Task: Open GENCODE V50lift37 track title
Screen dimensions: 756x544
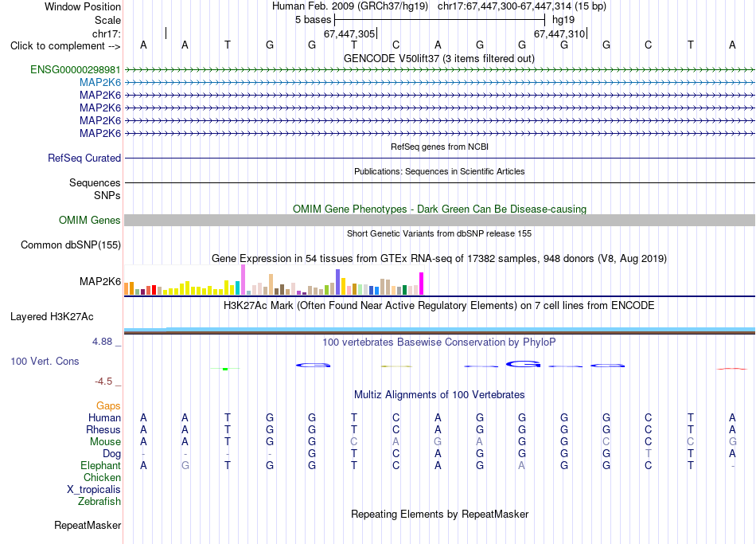Action: click(x=439, y=58)
